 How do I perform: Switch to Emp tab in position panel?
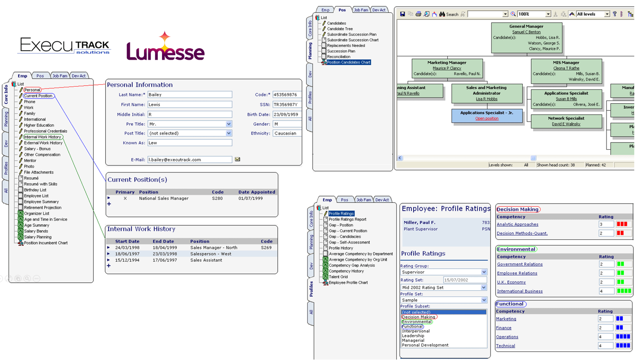pyautogui.click(x=325, y=10)
